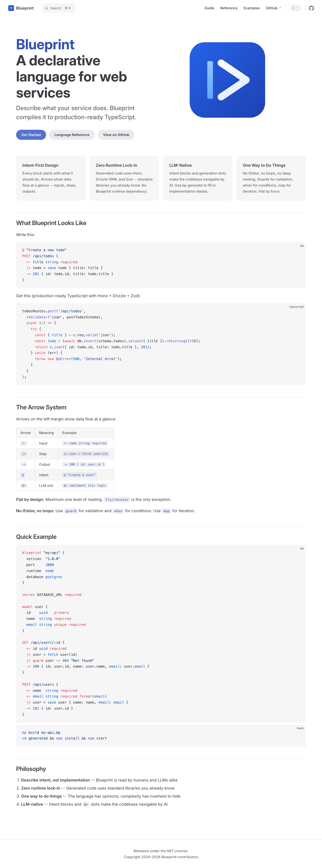Select the Intent-First Design feature card
Viewport: 322px width, 868px height.
point(51,178)
